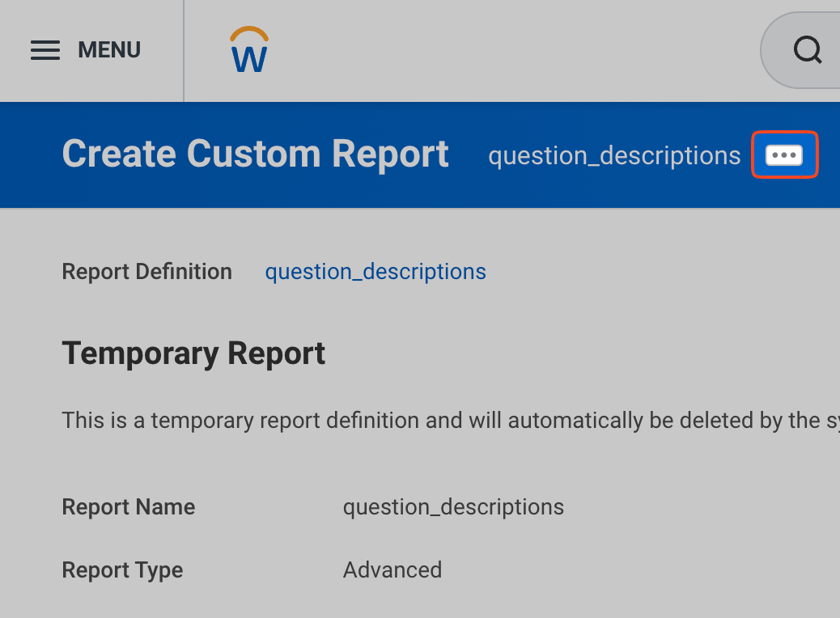Click the Temporary Report section heading
The height and width of the screenshot is (618, 840).
coord(193,353)
